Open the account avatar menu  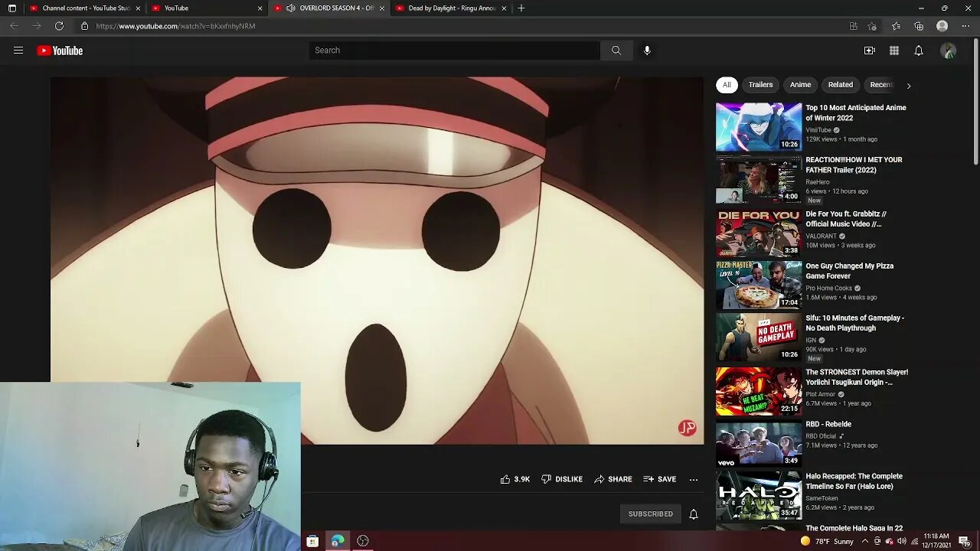949,51
